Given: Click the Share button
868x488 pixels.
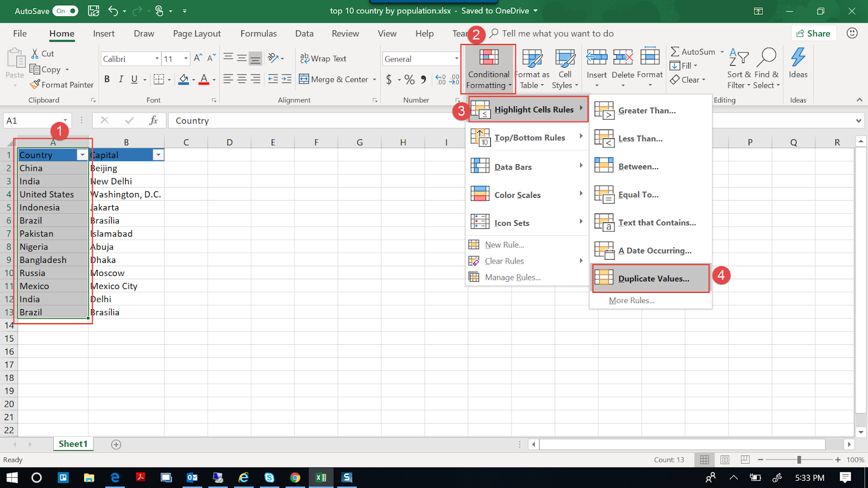Looking at the screenshot, I should tap(813, 33).
